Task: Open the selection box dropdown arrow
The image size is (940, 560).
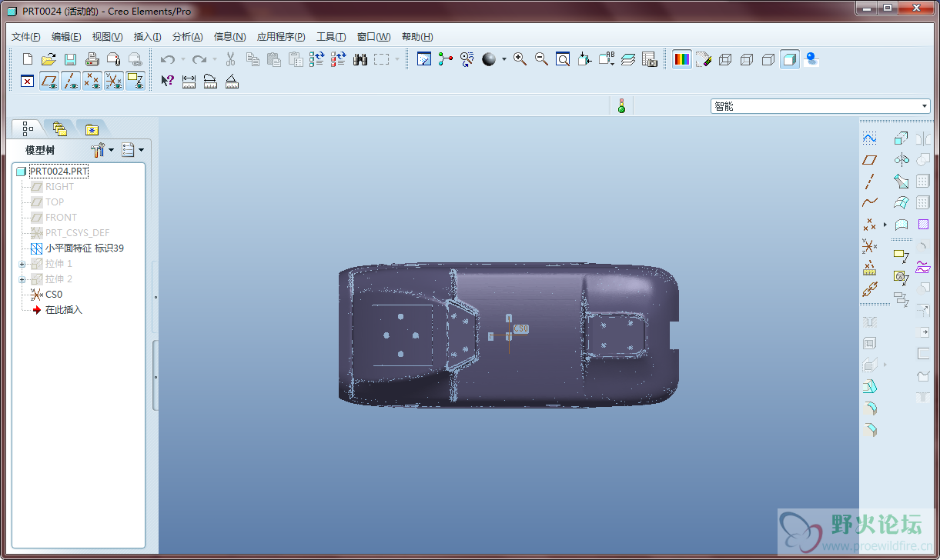Action: click(397, 59)
